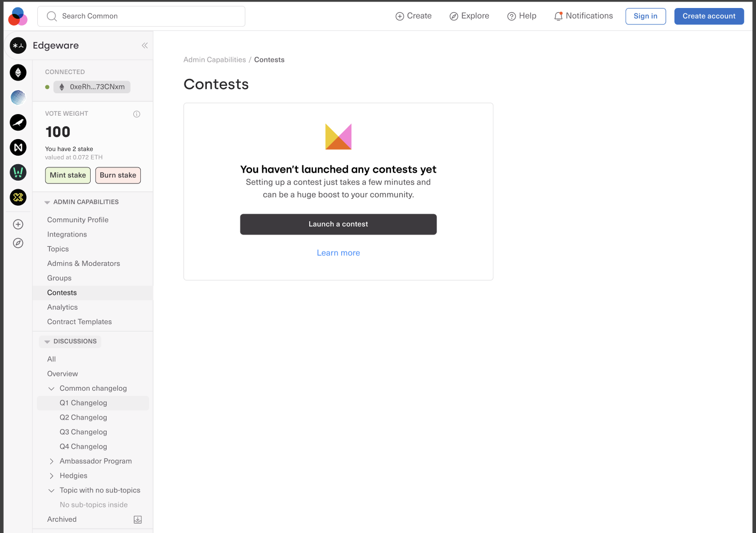Click the add community plus icon
Image resolution: width=756 pixels, height=533 pixels.
pyautogui.click(x=18, y=224)
